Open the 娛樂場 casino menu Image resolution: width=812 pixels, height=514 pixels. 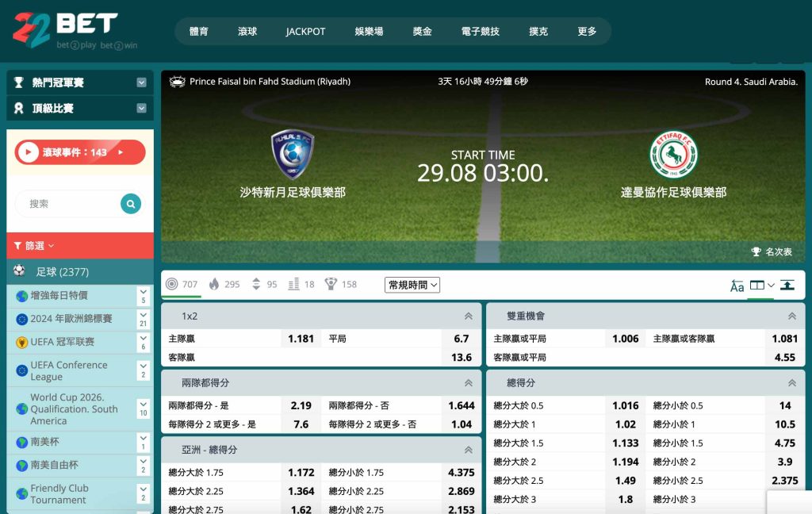click(369, 32)
